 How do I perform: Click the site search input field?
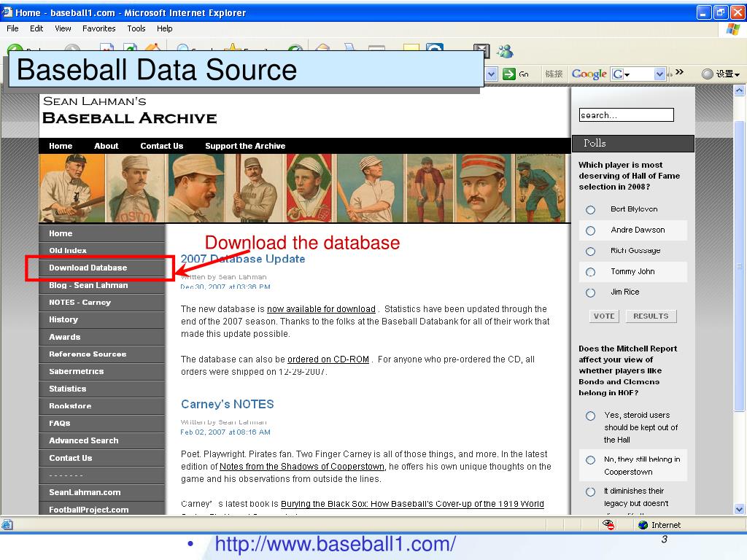point(627,114)
